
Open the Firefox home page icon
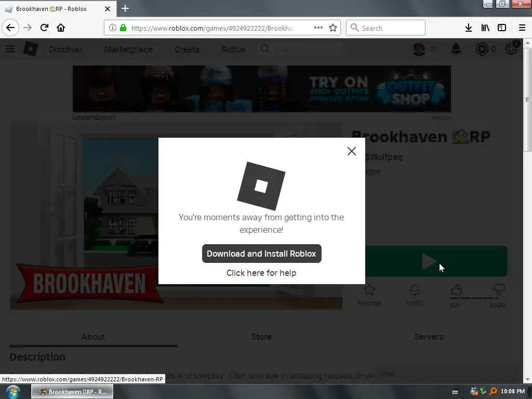61,28
